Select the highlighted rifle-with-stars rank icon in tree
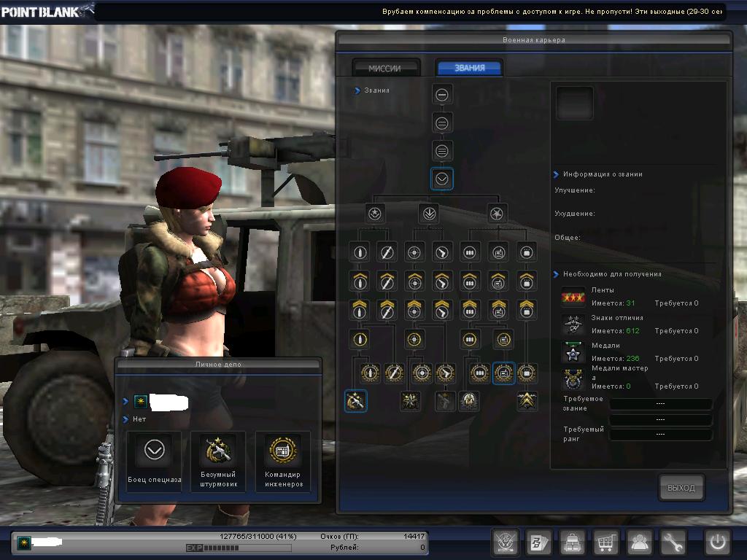This screenshot has width=747, height=560. [x=355, y=401]
